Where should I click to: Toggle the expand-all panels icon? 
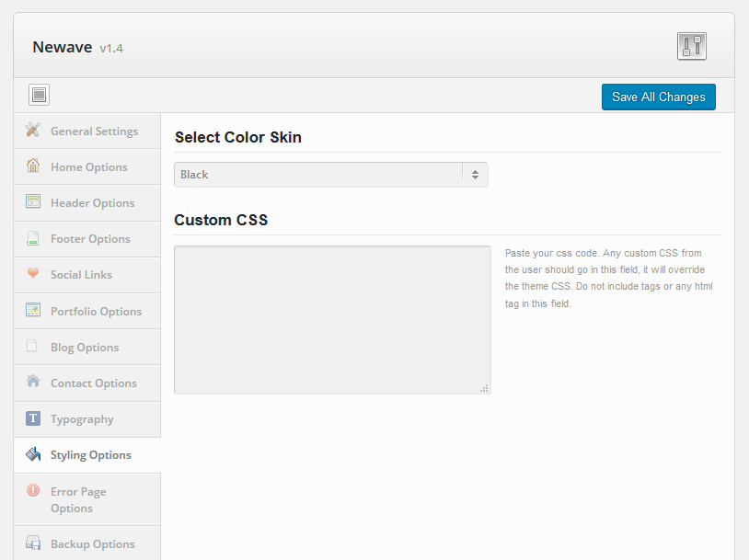(x=39, y=95)
